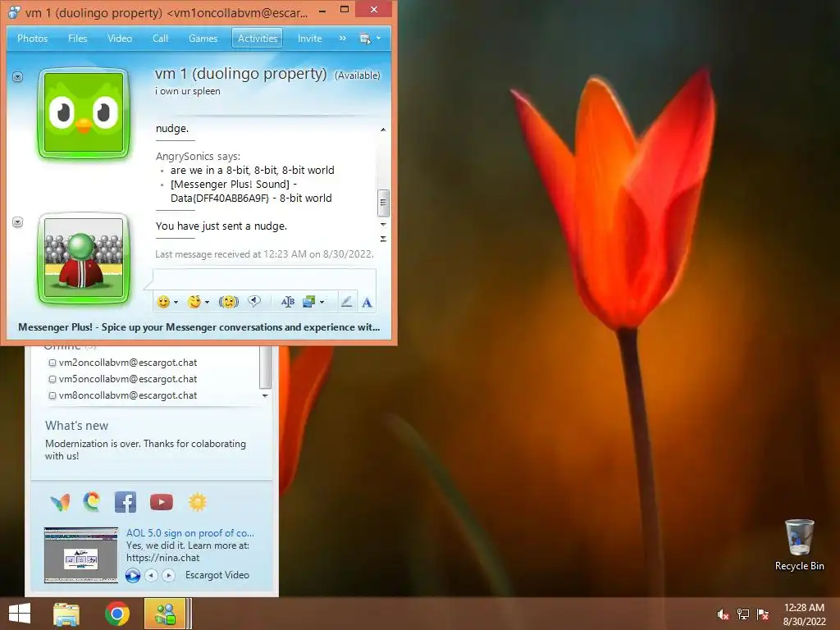Open the Games menu

point(203,39)
